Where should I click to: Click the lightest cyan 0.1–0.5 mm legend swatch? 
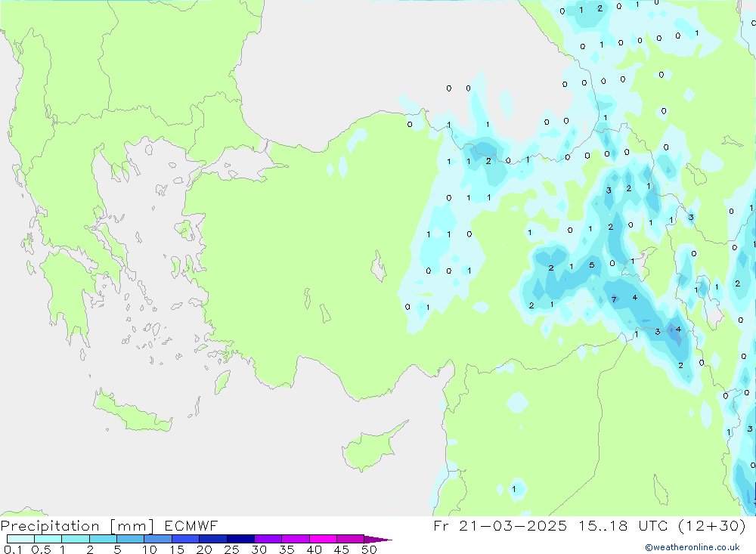(x=20, y=539)
